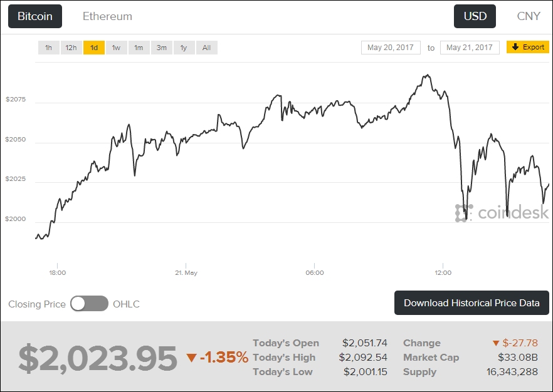Switch to the Ethereum tab
The height and width of the screenshot is (392, 553).
107,16
